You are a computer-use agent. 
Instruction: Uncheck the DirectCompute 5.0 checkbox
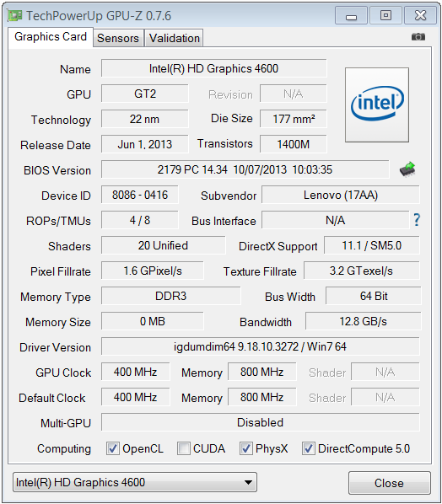point(309,448)
